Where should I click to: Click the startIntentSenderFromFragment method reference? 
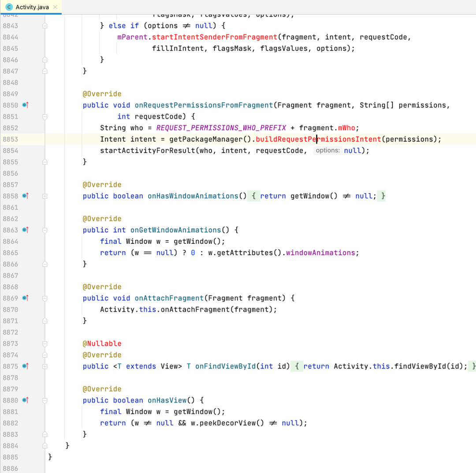(214, 37)
